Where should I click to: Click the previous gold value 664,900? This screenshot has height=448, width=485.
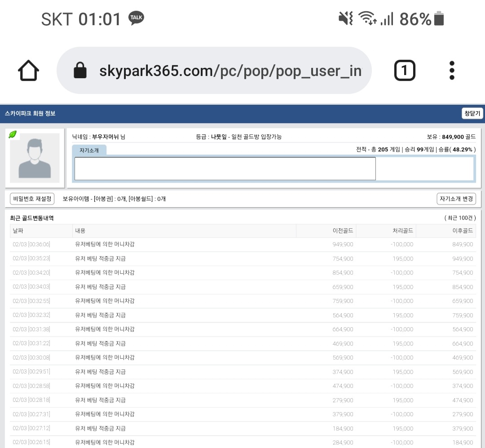click(343, 329)
